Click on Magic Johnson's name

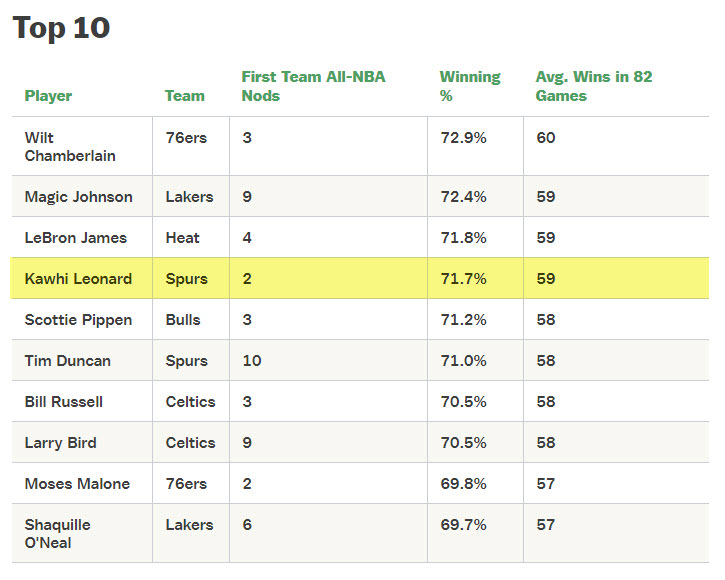[x=78, y=197]
